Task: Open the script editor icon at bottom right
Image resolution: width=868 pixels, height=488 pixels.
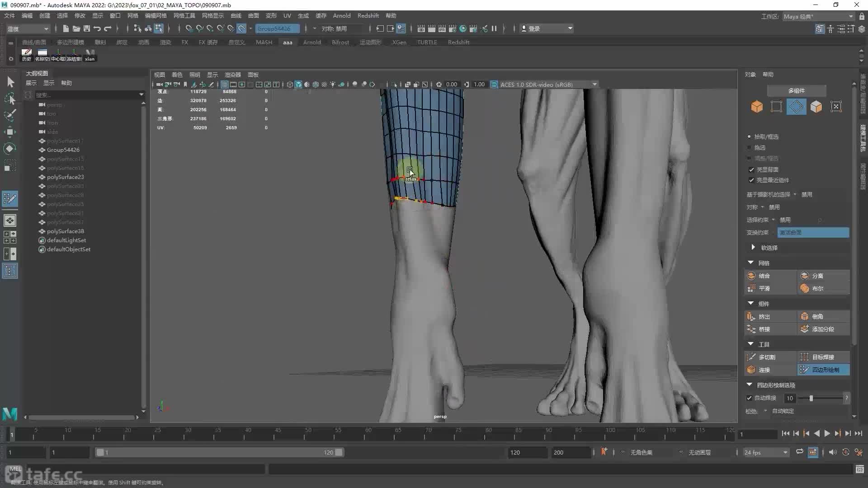Action: 859,469
